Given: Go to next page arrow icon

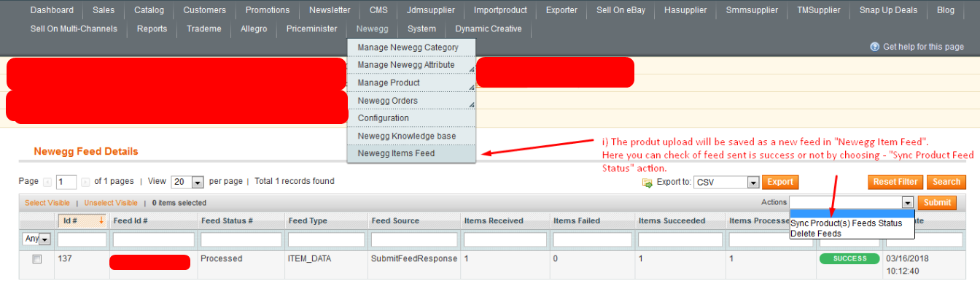Looking at the screenshot, I should (85, 182).
